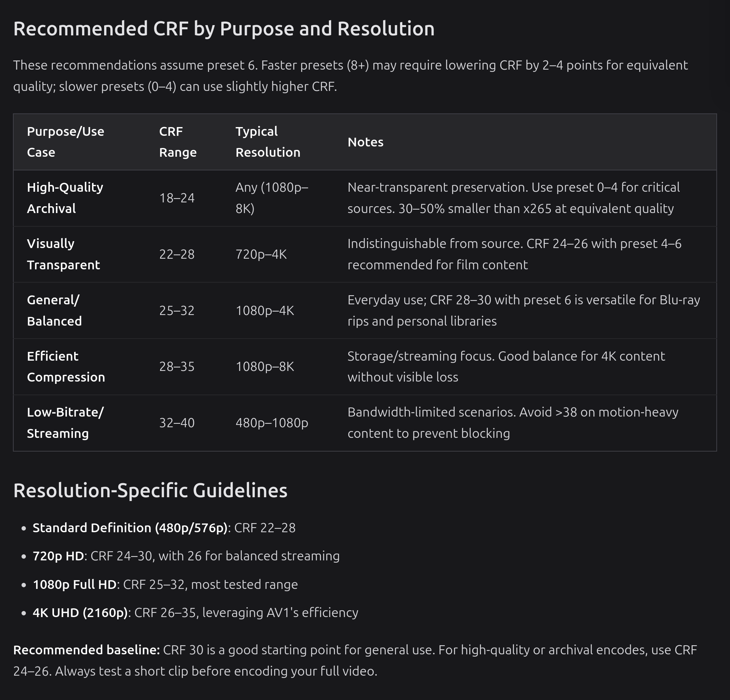Click the '18–24' CRF range cell
This screenshot has width=730, height=700.
[x=177, y=198]
